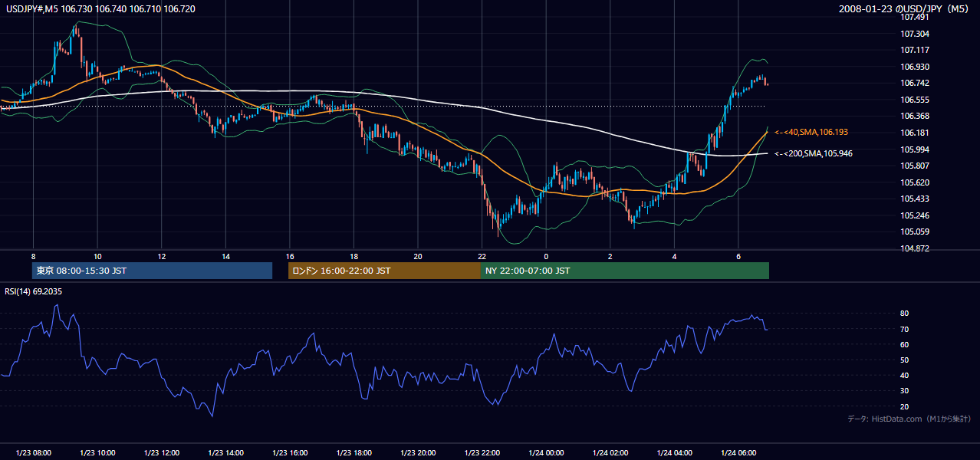Click hour 0 tick on price chart
The width and height of the screenshot is (980, 460).
[x=546, y=256]
